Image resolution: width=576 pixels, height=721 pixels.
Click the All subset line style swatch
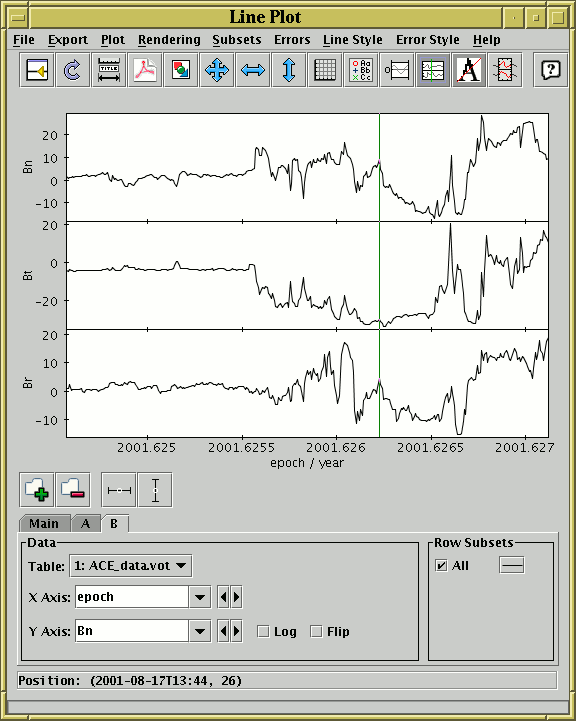pyautogui.click(x=512, y=566)
